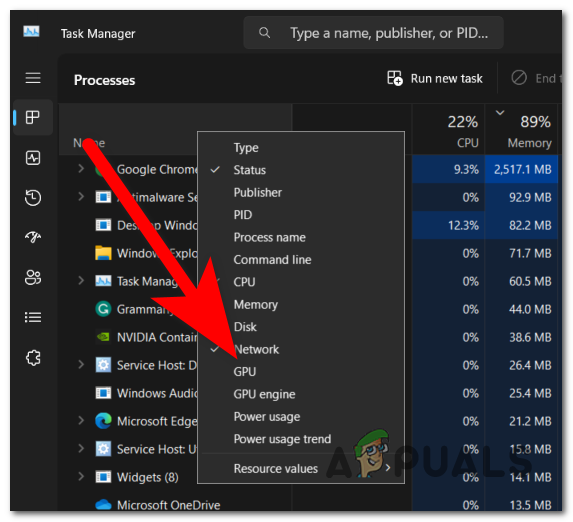This screenshot has width=573, height=522.
Task: Click the search magnifier icon
Action: 265,33
